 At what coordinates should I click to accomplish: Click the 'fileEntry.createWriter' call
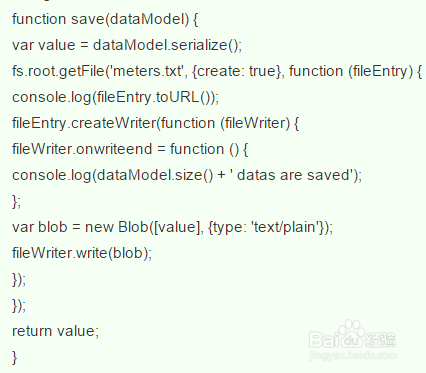pos(84,123)
